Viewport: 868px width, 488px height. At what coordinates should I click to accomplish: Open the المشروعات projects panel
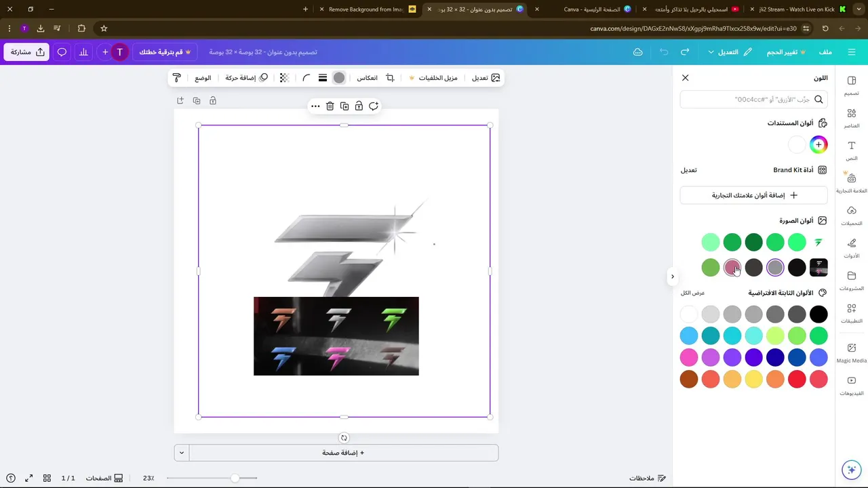(852, 281)
